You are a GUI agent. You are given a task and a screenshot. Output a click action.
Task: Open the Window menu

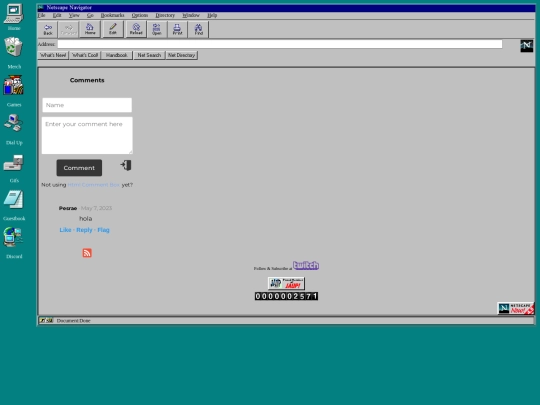coord(191,15)
